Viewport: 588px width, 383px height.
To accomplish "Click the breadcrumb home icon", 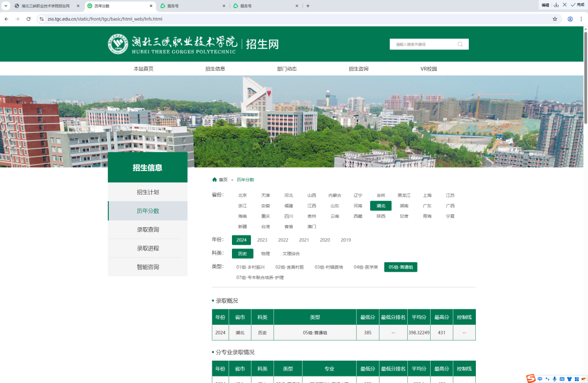I will (x=215, y=179).
